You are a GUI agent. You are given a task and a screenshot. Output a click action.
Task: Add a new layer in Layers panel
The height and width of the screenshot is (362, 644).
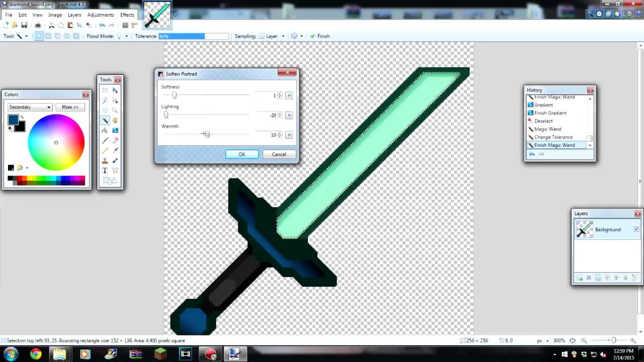pos(580,278)
